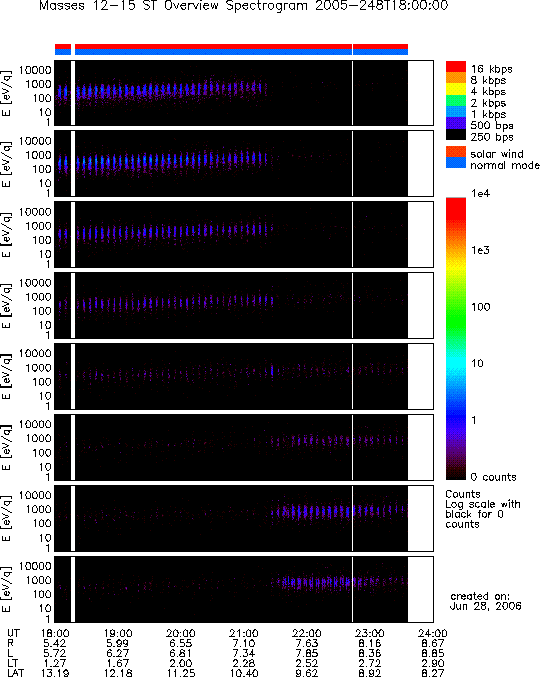This screenshot has width=540, height=677.
Task: Select LT value 2.28
Action: [x=243, y=663]
